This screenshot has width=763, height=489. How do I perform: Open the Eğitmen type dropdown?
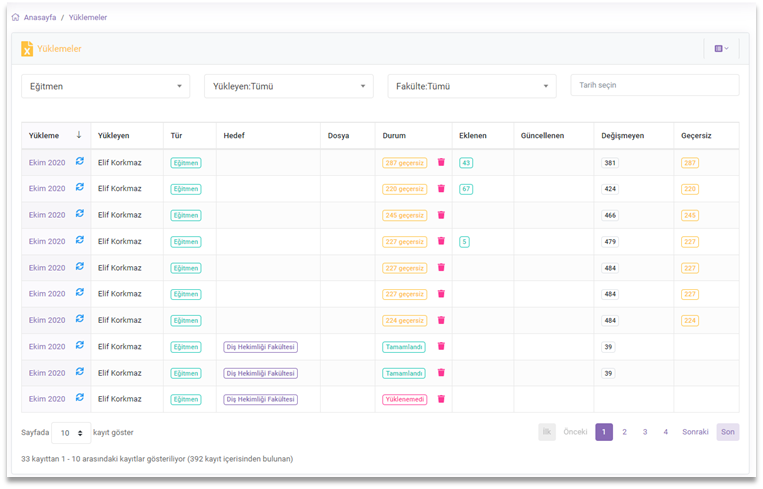(x=106, y=86)
